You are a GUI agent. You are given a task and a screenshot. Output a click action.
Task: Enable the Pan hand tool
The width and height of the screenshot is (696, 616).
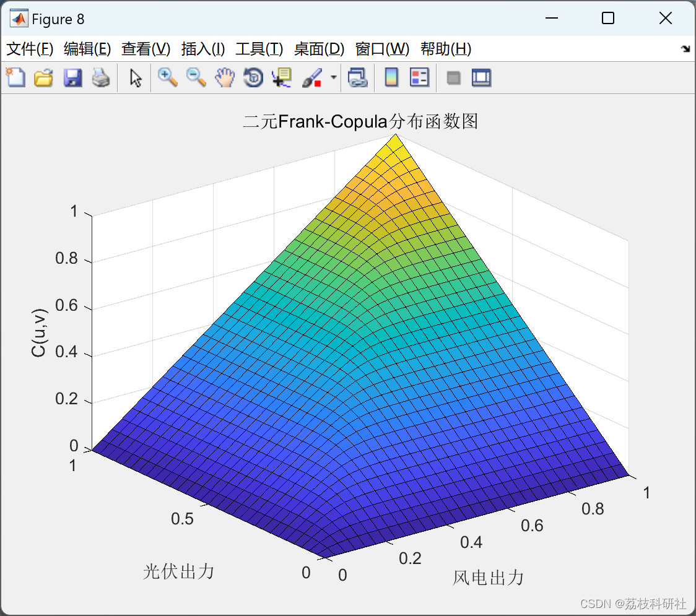tap(225, 77)
